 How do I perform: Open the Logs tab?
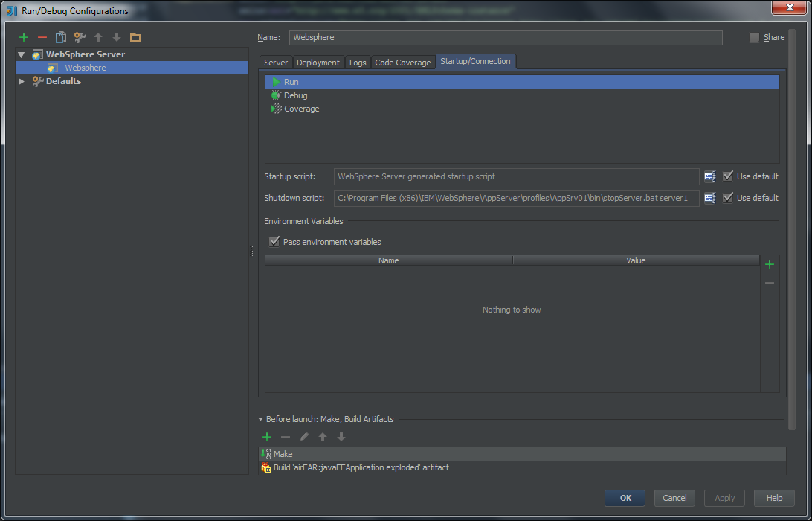(x=358, y=63)
